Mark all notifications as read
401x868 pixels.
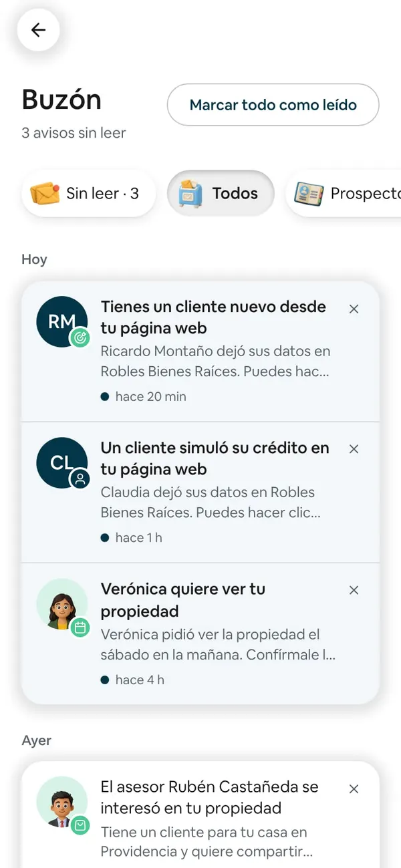tap(273, 105)
